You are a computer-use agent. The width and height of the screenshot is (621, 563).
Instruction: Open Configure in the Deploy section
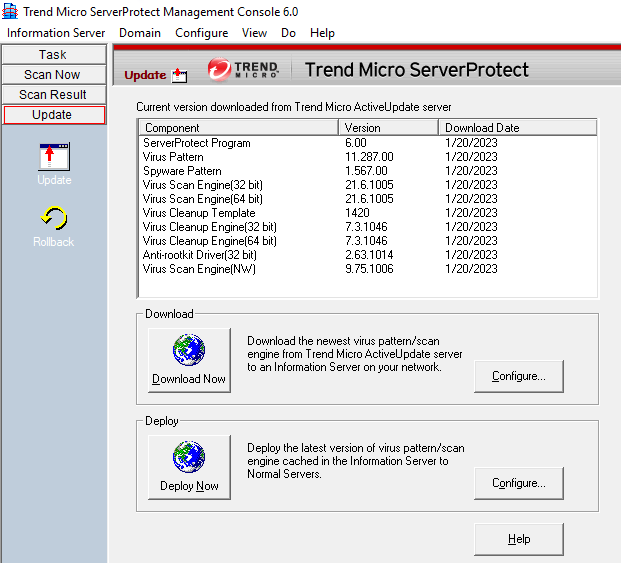tap(518, 483)
